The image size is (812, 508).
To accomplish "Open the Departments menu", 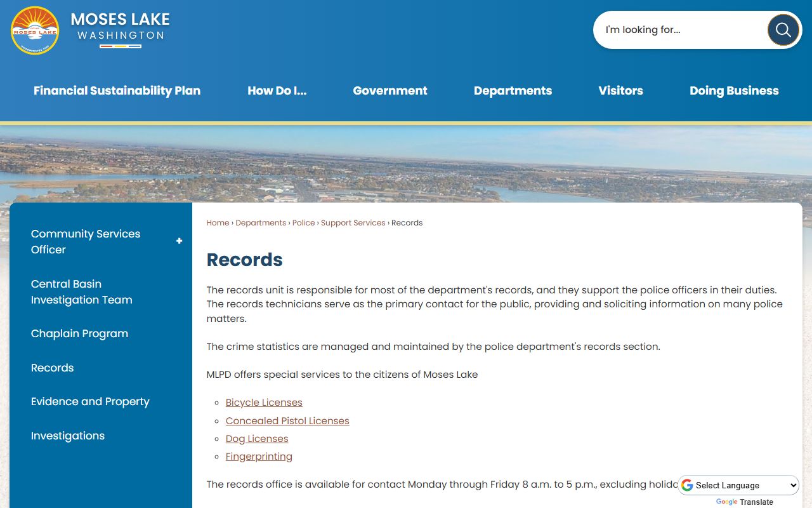I will tap(513, 91).
